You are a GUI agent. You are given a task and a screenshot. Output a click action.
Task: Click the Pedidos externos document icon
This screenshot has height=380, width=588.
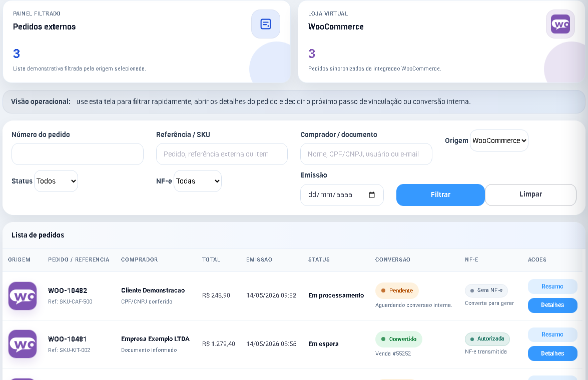[x=266, y=24]
